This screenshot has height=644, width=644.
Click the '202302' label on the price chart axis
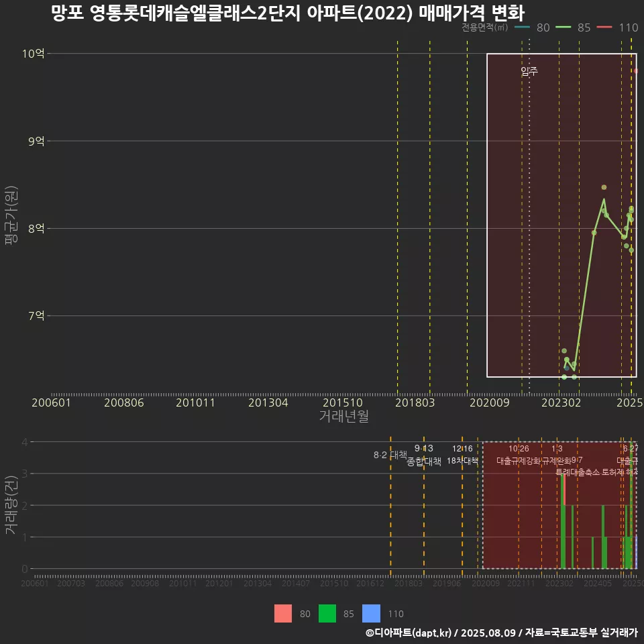(561, 402)
